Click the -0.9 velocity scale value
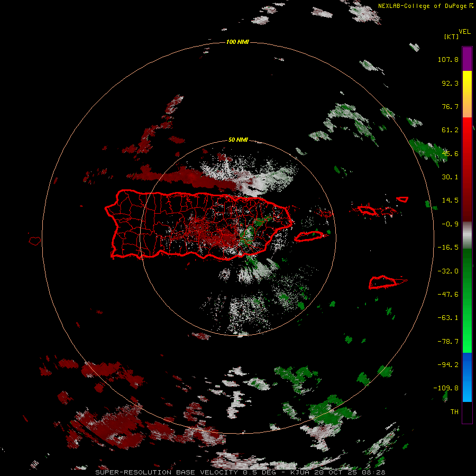The height and width of the screenshot is (476, 476). click(450, 224)
